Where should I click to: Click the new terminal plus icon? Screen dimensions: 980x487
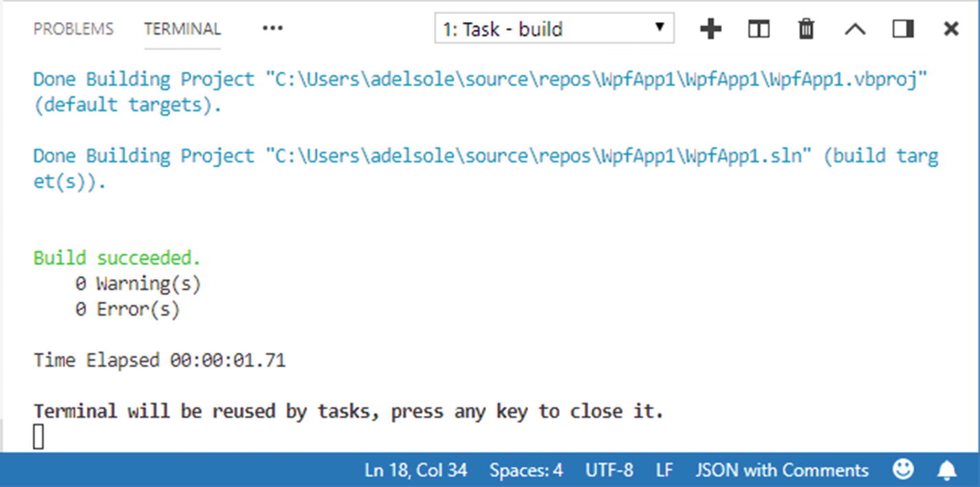point(710,29)
